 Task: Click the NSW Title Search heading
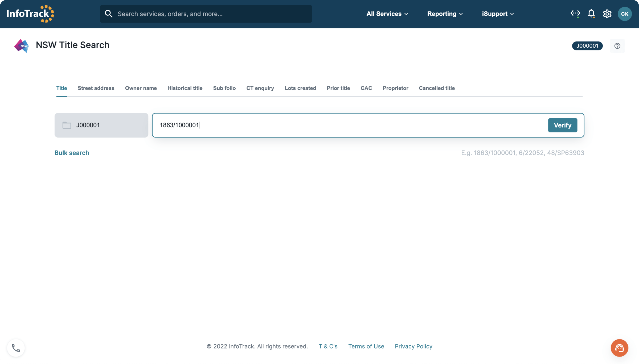tap(72, 45)
